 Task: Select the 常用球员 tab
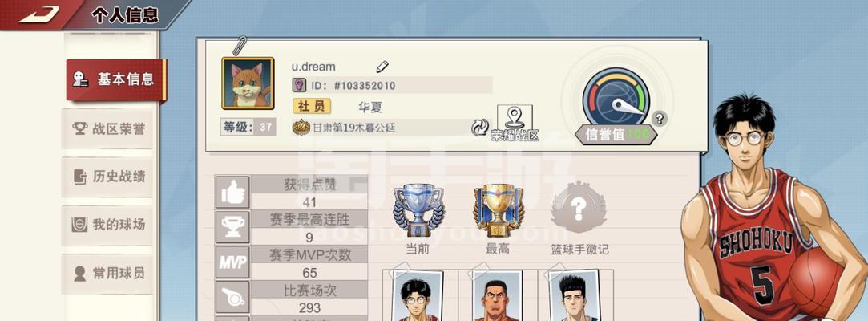tap(107, 274)
